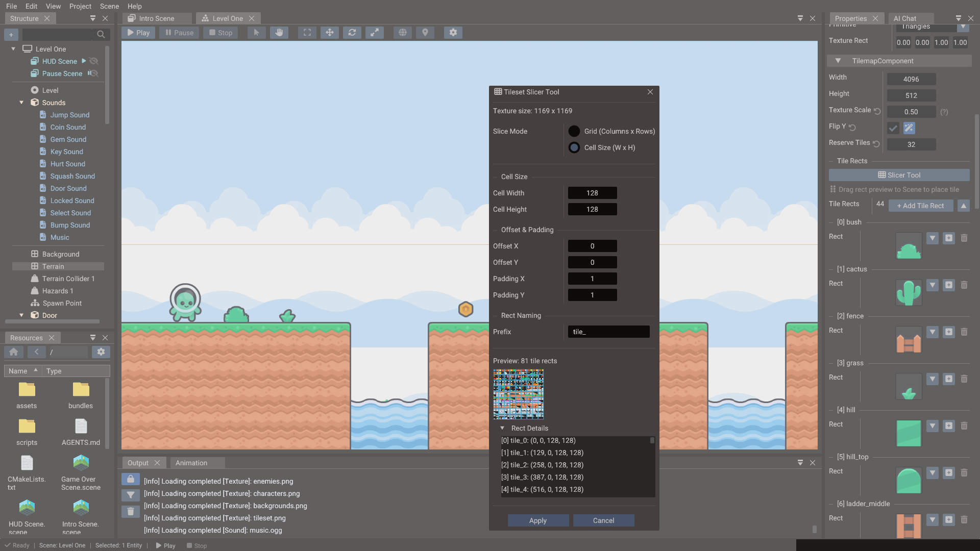Click the tileset preview thumbnail
The width and height of the screenshot is (980, 551).
pyautogui.click(x=519, y=394)
